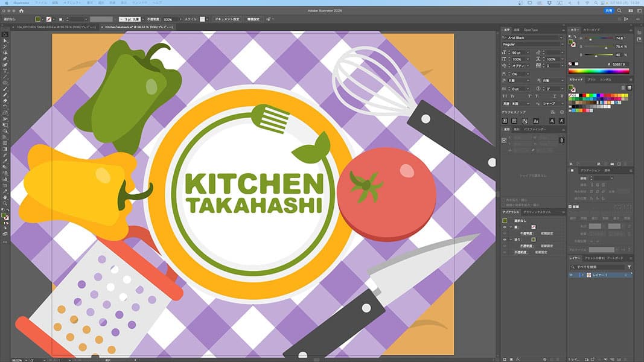The height and width of the screenshot is (362, 644).
Task: Toggle visibility of the fill (塗り) appearance row
Action: tap(505, 240)
